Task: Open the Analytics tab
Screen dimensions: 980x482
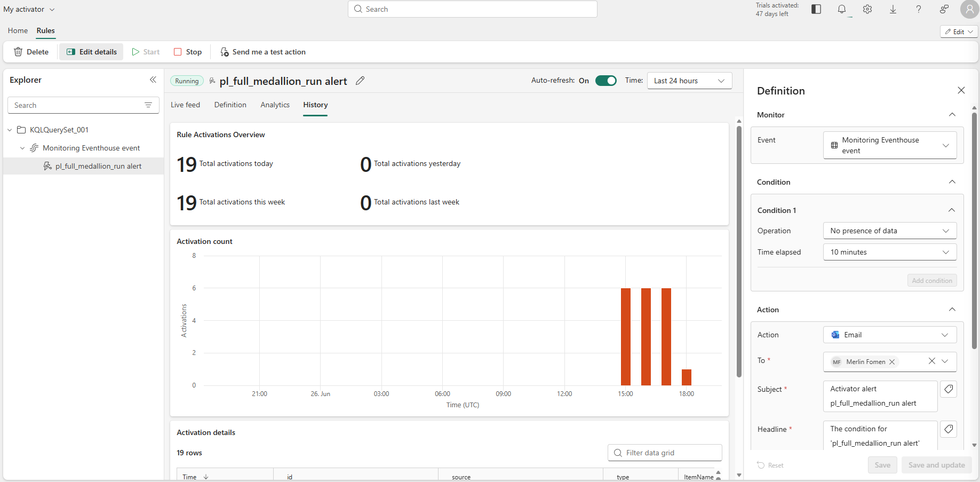Action: 275,105
